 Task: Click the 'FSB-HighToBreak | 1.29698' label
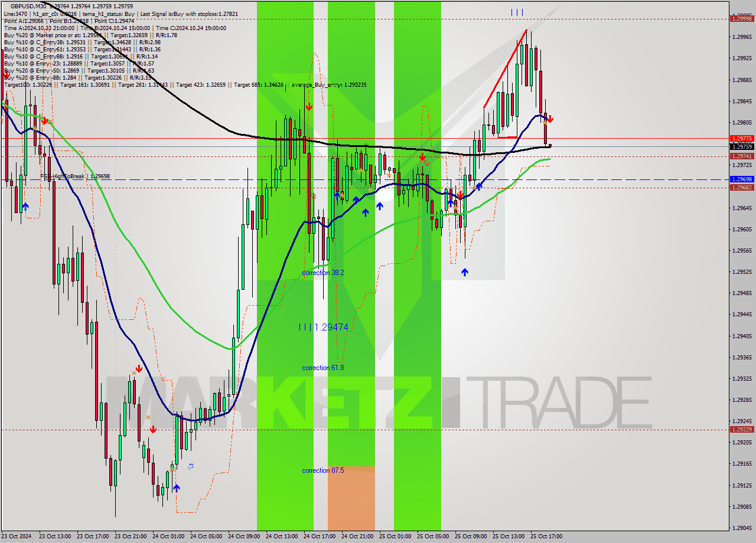[75, 176]
